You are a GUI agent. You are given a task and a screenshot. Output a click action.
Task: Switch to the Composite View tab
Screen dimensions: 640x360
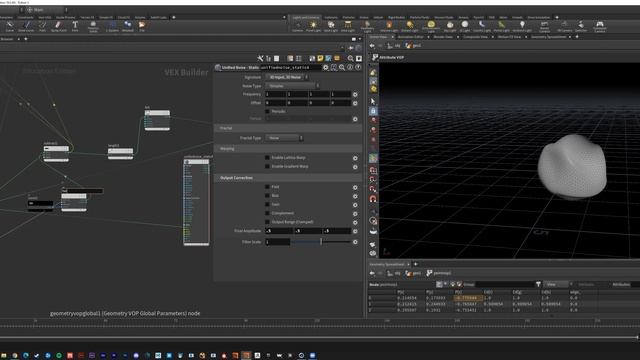coord(475,37)
